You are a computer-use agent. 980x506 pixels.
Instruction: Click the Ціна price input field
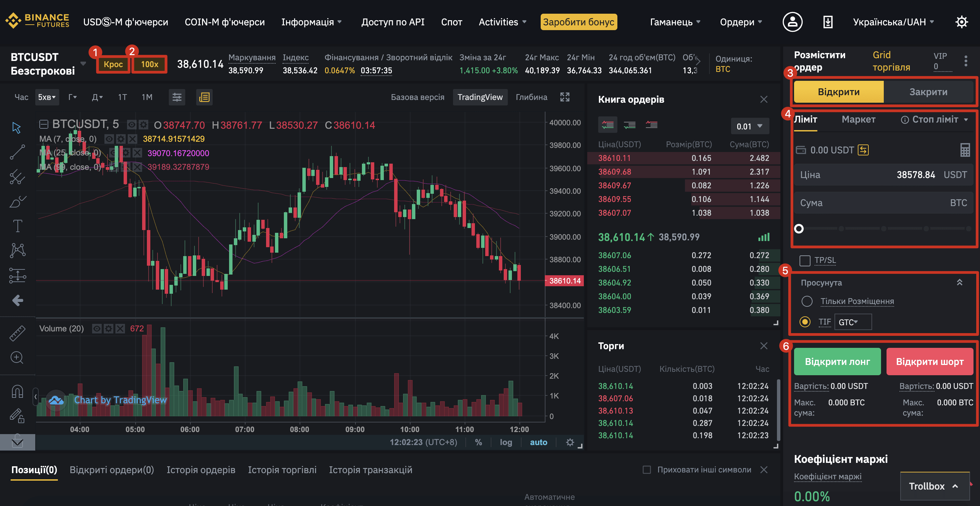coord(883,175)
